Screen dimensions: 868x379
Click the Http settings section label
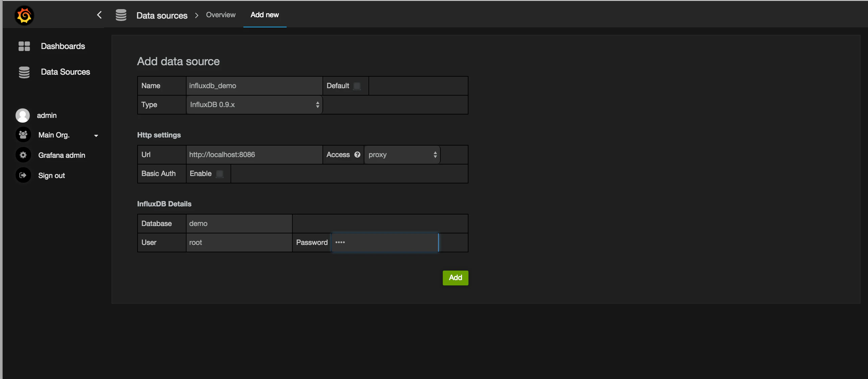click(159, 135)
